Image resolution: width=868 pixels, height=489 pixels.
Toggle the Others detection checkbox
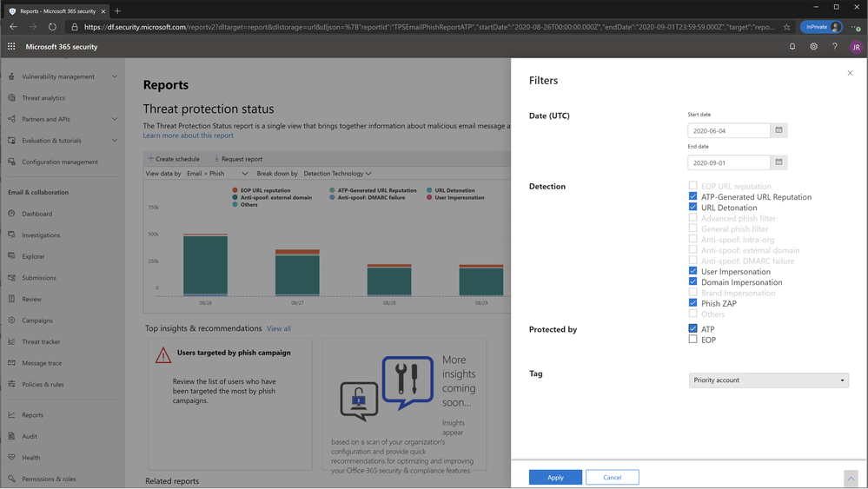tap(692, 314)
